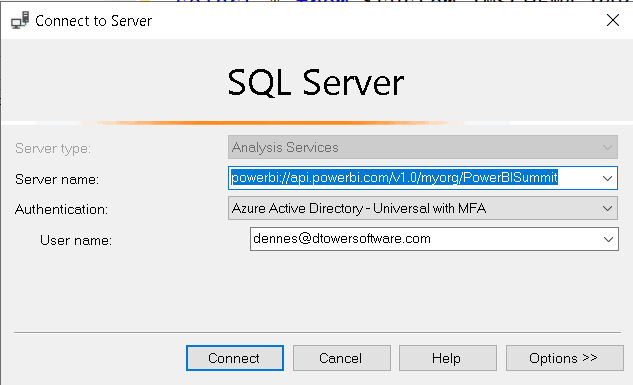Open Help for the connection dialog
The image size is (633, 385).
tap(448, 358)
